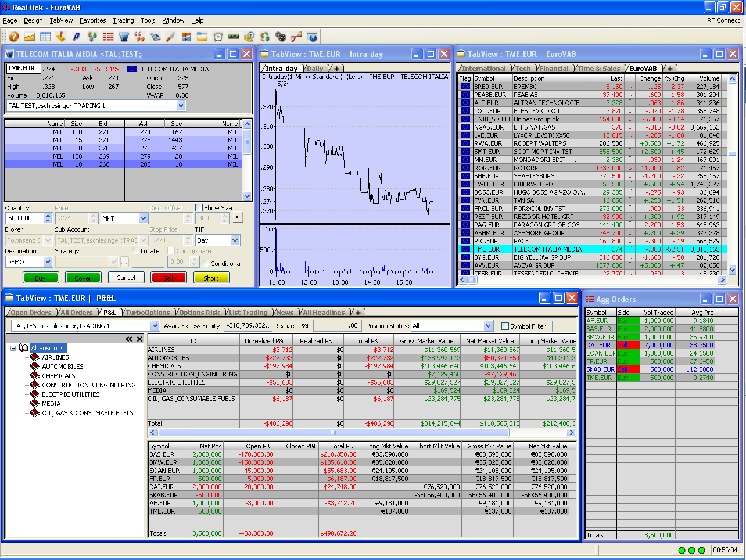
Task: Open the blue table grid toolbar icon
Action: [45, 37]
